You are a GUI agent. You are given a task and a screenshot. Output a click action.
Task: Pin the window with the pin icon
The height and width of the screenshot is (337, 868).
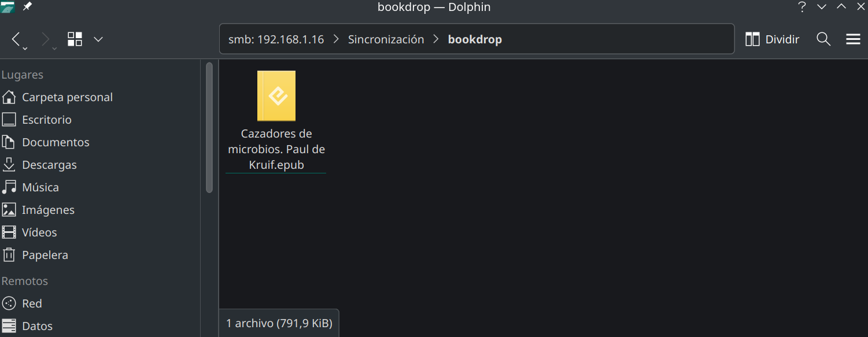click(27, 7)
